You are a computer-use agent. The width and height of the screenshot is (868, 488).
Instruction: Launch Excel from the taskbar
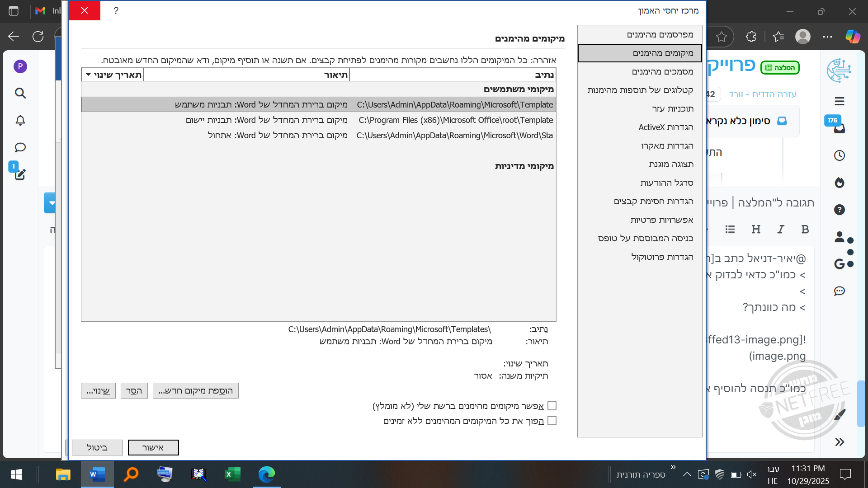(232, 474)
